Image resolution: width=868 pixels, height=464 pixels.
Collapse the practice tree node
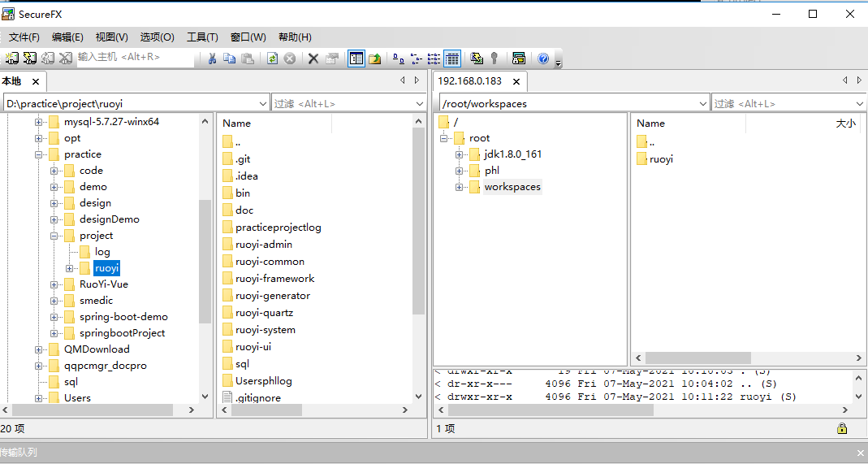pos(38,154)
